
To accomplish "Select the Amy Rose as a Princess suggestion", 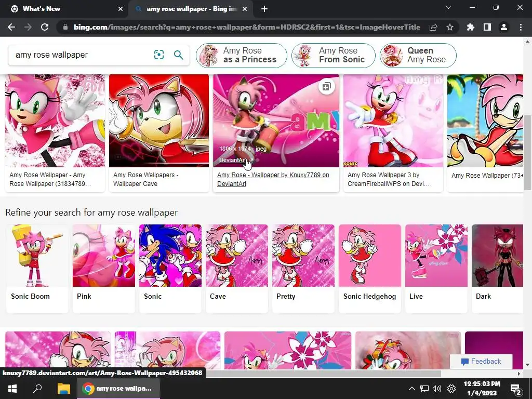I will click(x=242, y=55).
